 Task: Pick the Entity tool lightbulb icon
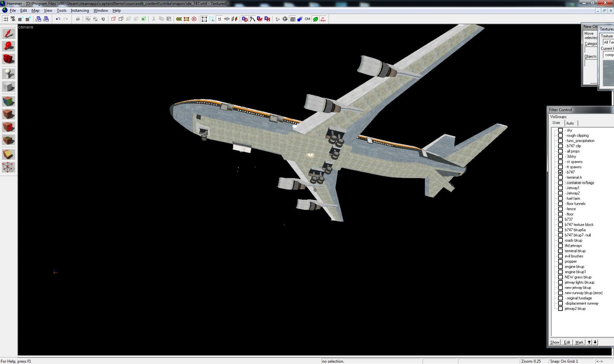[x=8, y=73]
